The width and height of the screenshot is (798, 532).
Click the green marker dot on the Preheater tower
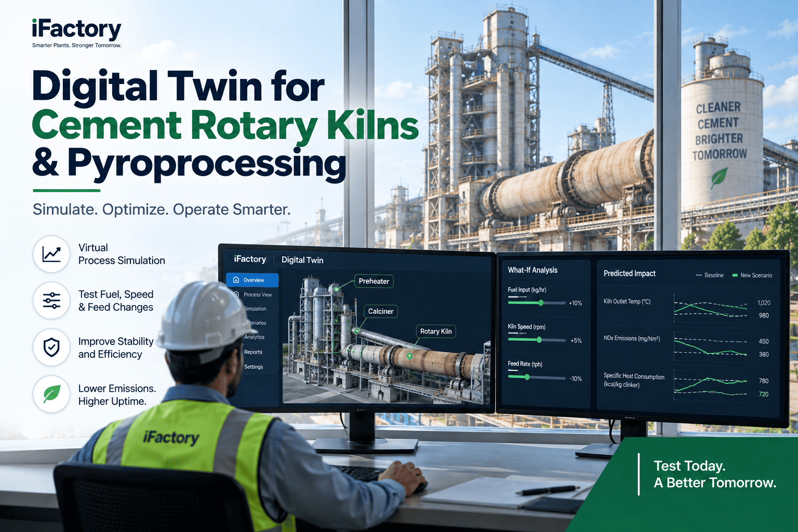click(336, 289)
